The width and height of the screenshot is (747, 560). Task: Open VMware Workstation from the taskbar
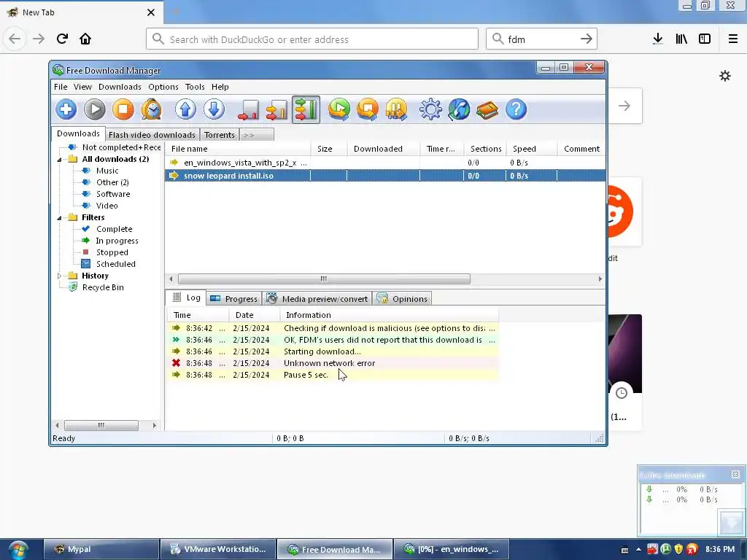[218, 549]
